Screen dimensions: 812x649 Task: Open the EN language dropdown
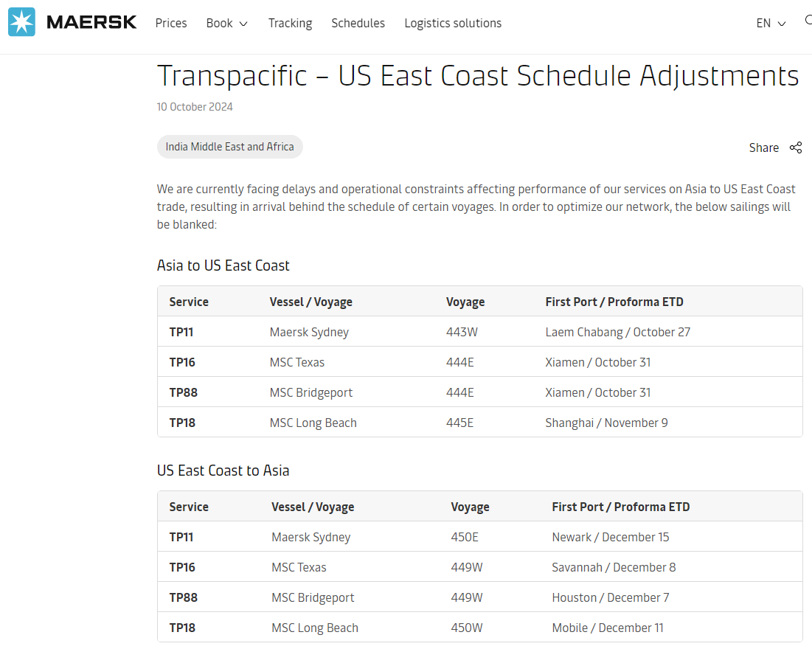click(771, 24)
